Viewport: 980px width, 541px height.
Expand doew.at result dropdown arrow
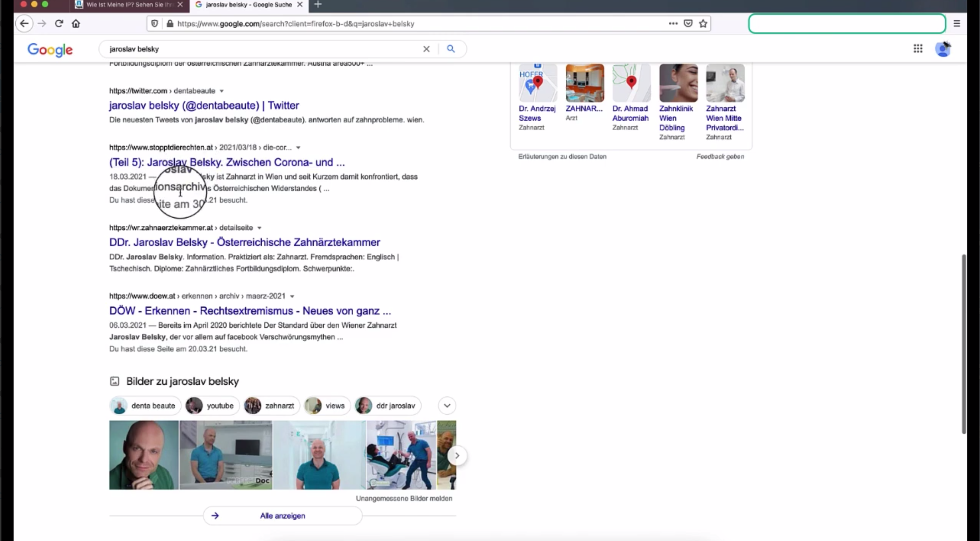point(292,297)
